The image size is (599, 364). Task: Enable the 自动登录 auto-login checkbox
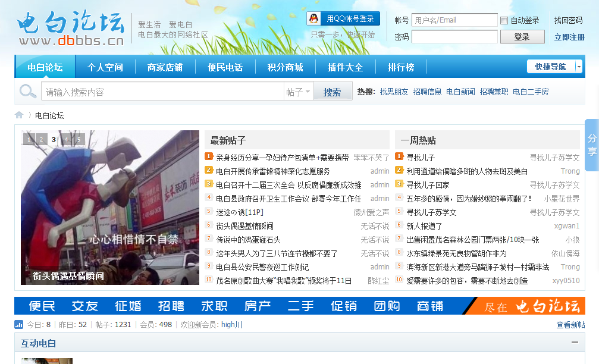pyautogui.click(x=504, y=20)
